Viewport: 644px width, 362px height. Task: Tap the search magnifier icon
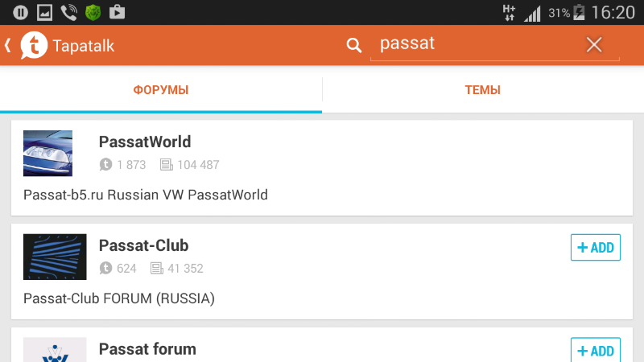(354, 45)
